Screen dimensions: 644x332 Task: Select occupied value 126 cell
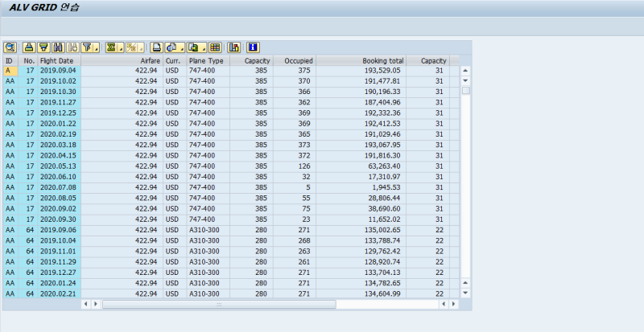tap(295, 166)
